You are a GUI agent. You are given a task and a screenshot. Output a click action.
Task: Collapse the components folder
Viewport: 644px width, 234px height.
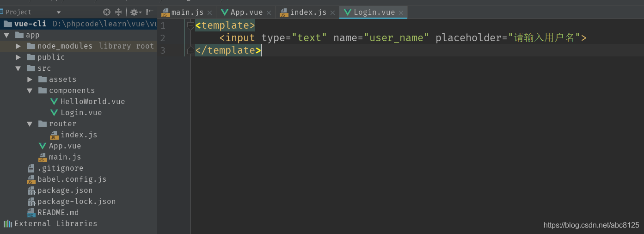coord(30,91)
